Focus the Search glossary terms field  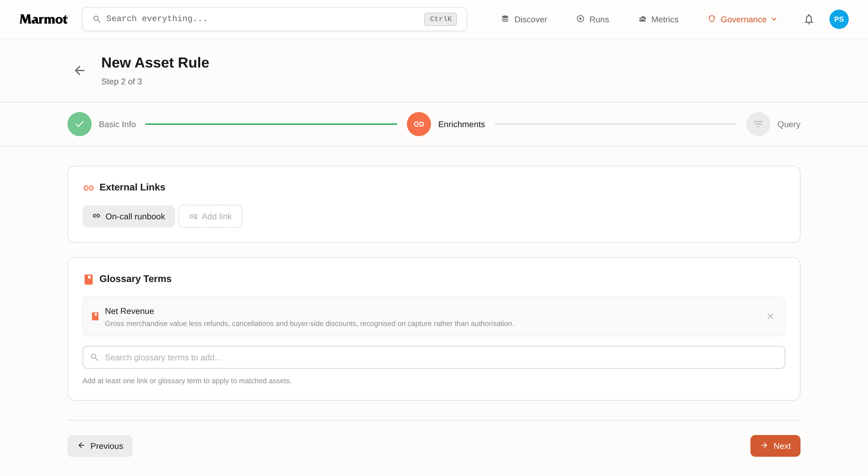[x=434, y=357]
